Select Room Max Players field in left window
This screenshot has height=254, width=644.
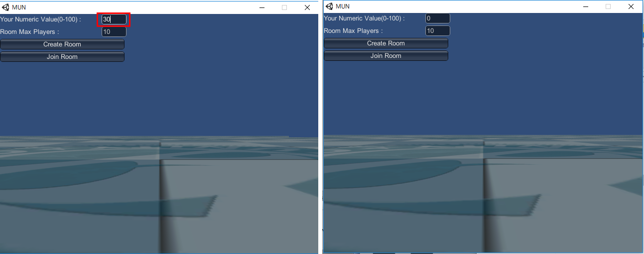(114, 32)
